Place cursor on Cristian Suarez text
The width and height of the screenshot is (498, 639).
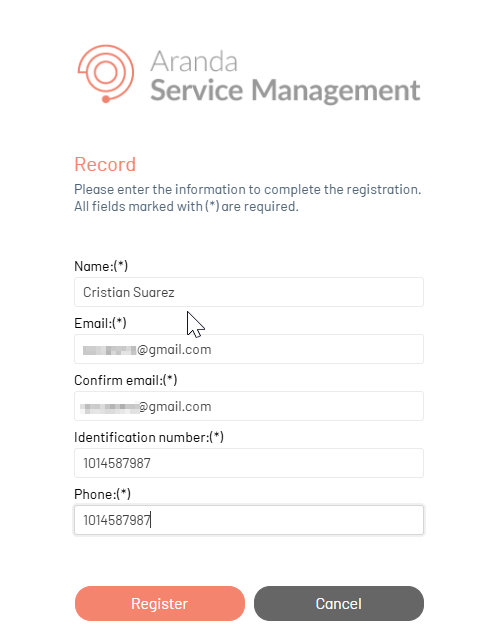click(129, 293)
